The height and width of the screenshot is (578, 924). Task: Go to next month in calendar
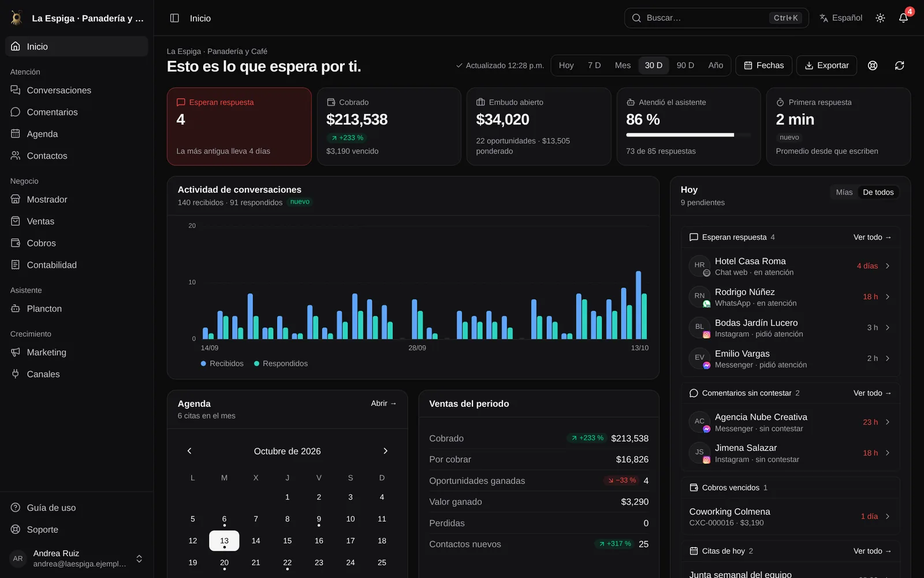385,451
